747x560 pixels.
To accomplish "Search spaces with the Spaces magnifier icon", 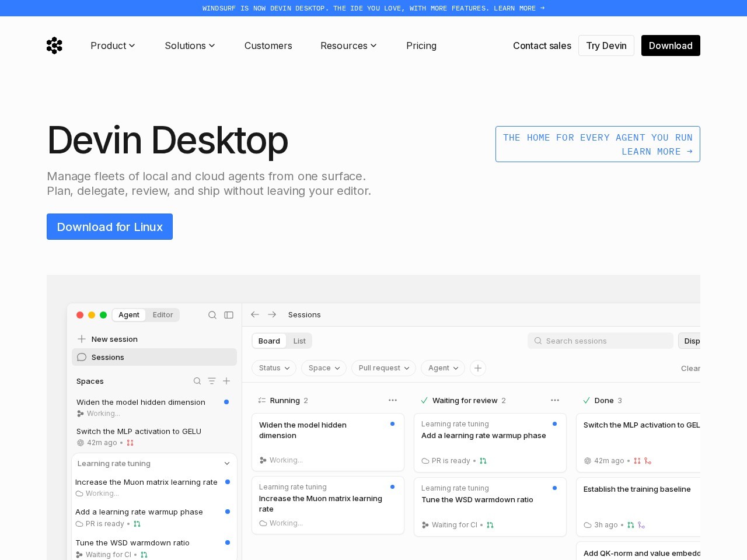I will click(x=197, y=381).
